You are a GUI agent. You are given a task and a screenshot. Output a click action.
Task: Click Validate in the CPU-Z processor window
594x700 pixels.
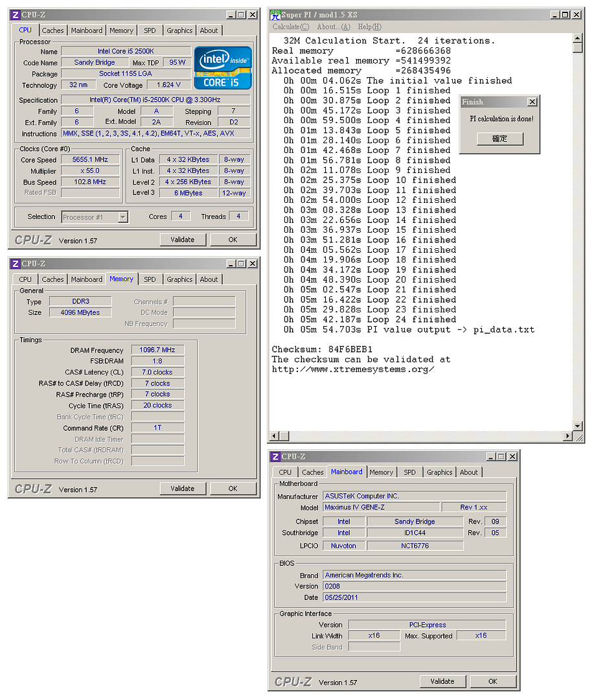pos(183,240)
